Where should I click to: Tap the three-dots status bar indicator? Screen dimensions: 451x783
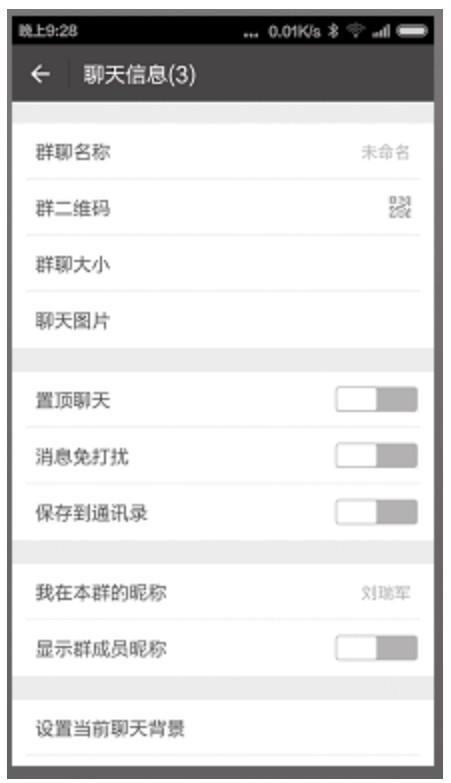[x=251, y=35]
